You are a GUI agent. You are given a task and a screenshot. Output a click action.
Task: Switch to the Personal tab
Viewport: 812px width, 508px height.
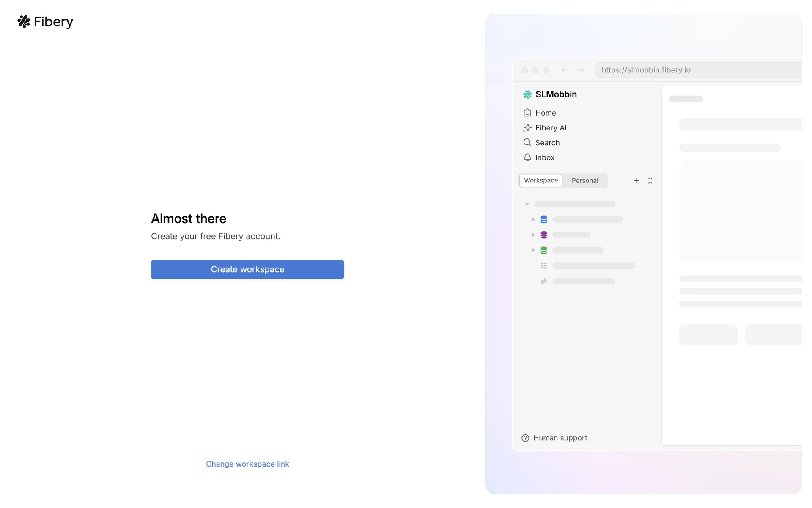click(x=585, y=181)
